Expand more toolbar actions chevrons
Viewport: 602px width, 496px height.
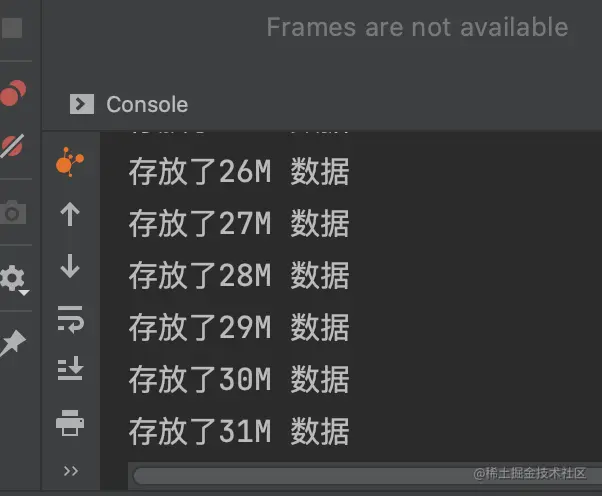[x=71, y=471]
